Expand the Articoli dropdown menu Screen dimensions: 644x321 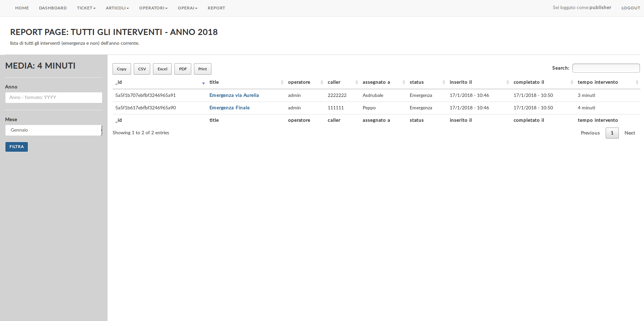[x=117, y=8]
